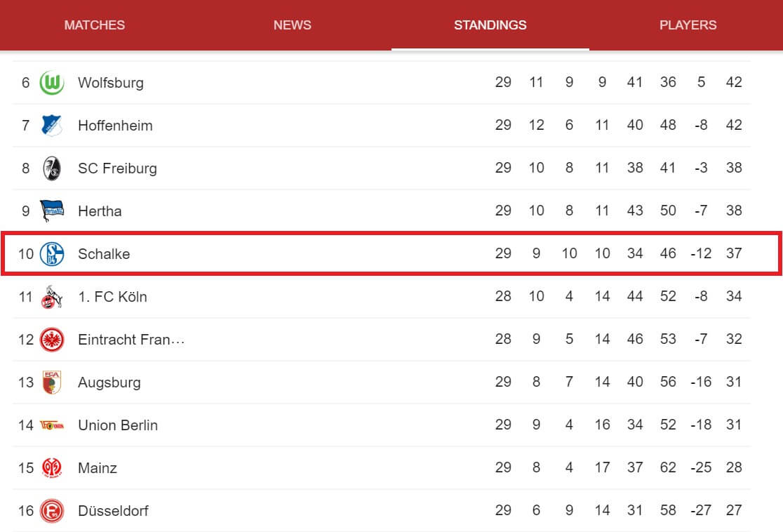The width and height of the screenshot is (783, 532).
Task: Click the Hoffenheim team name
Action: pos(115,126)
